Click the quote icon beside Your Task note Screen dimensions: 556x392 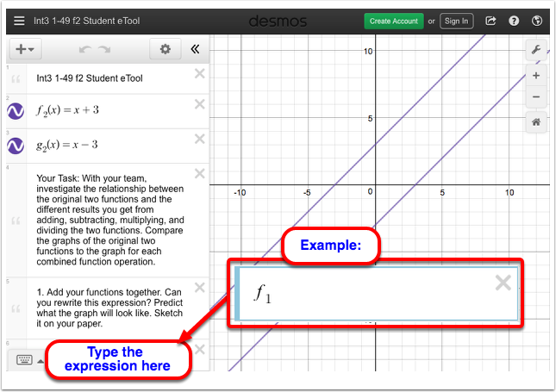16,221
